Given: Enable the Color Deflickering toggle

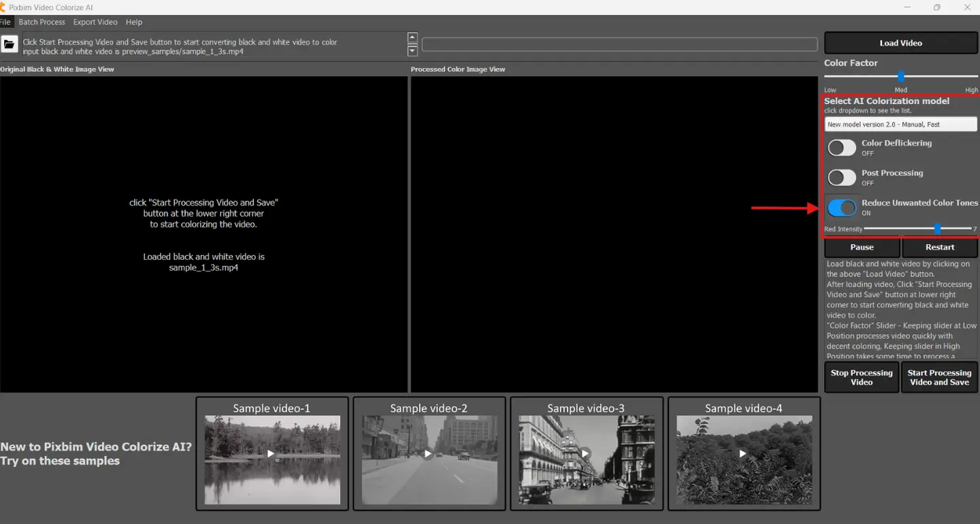Looking at the screenshot, I should tap(842, 148).
